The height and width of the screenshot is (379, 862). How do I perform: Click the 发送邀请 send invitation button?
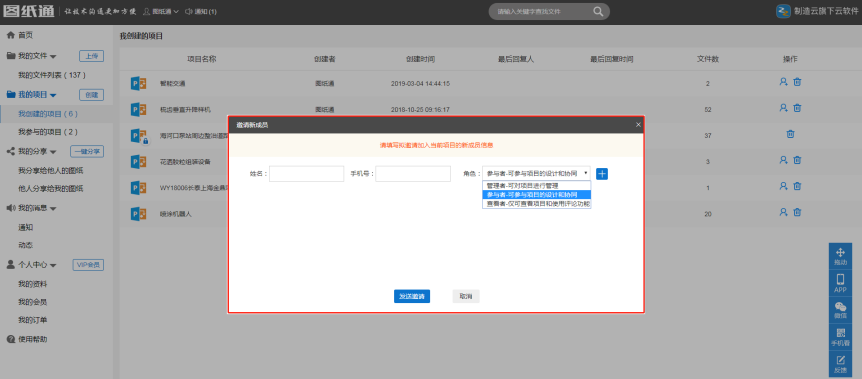(412, 296)
